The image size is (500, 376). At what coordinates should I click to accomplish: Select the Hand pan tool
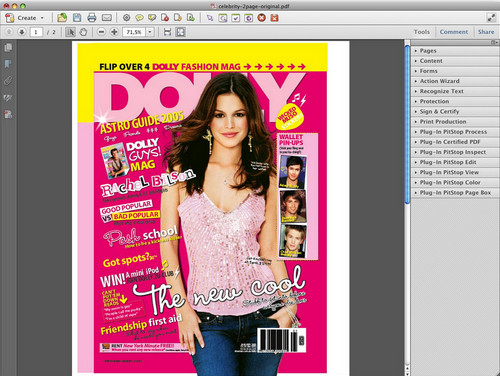(x=83, y=32)
